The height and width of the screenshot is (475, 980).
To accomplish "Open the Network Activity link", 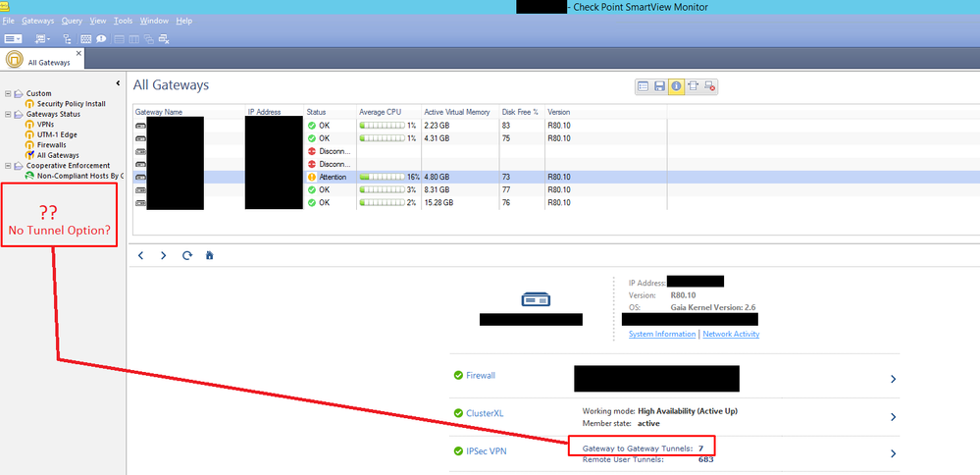I will (x=730, y=334).
